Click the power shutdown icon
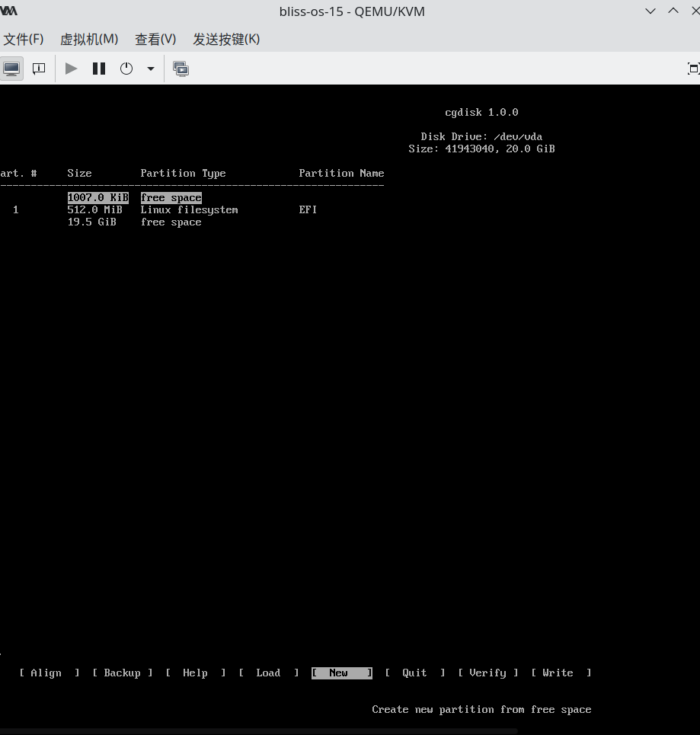Image resolution: width=700 pixels, height=735 pixels. click(126, 69)
